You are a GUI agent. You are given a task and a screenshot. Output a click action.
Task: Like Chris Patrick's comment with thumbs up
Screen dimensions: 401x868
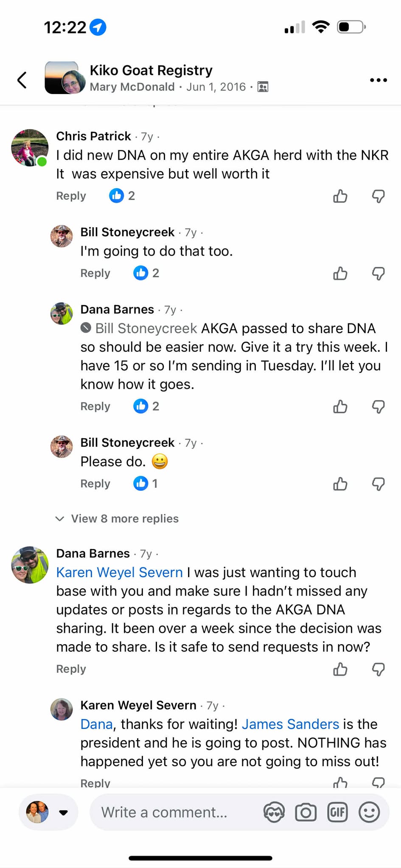pos(340,196)
